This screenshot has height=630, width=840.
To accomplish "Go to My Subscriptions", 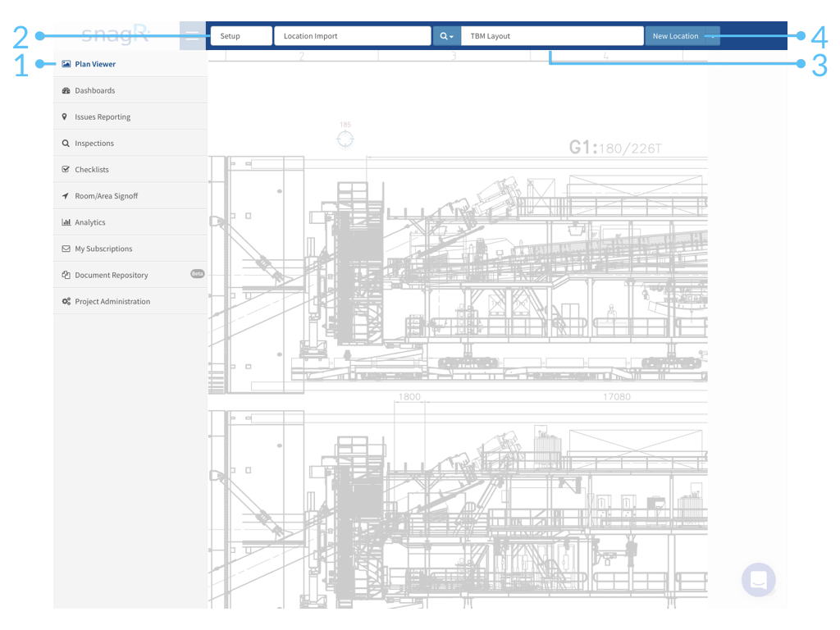I will tap(130, 248).
